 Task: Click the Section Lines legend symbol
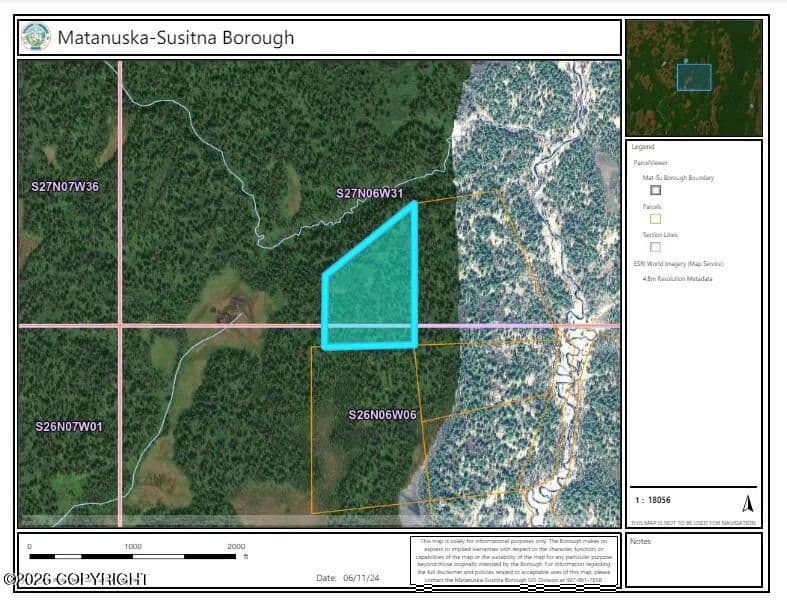point(655,246)
